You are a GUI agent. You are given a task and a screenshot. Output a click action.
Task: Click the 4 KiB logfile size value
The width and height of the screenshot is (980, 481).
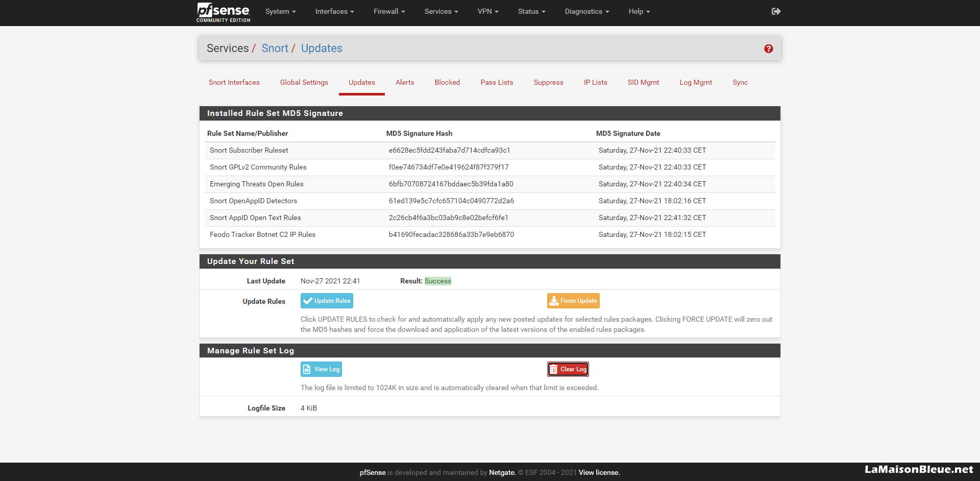coord(309,408)
